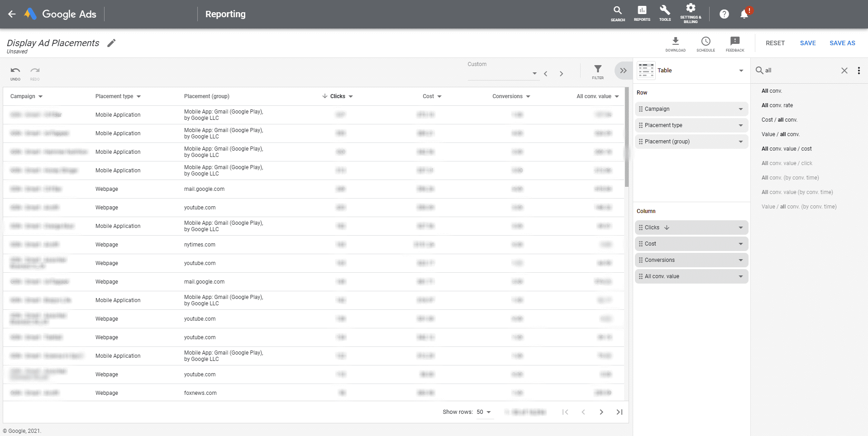This screenshot has width=868, height=436.
Task: Collapse the table settings panel
Action: tap(623, 71)
